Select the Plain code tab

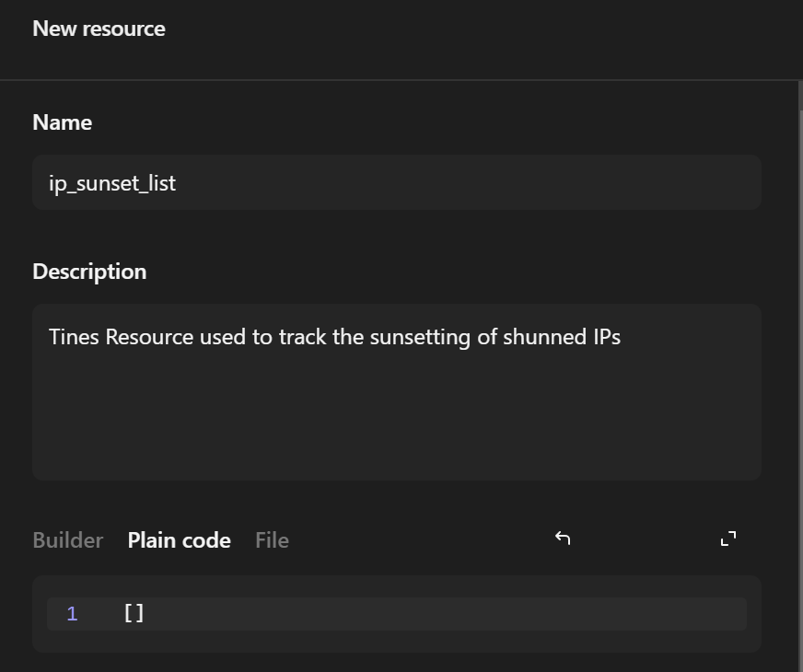pos(180,540)
